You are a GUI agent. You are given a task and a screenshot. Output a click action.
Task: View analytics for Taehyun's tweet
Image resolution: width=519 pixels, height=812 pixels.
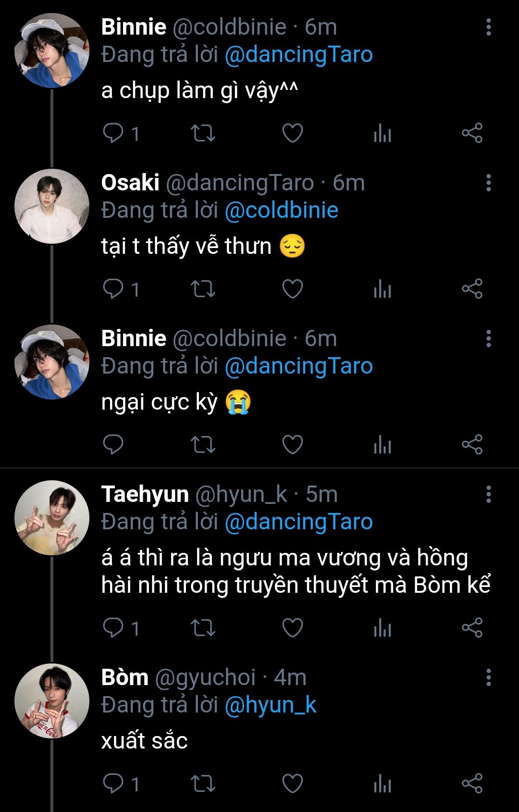point(383,628)
